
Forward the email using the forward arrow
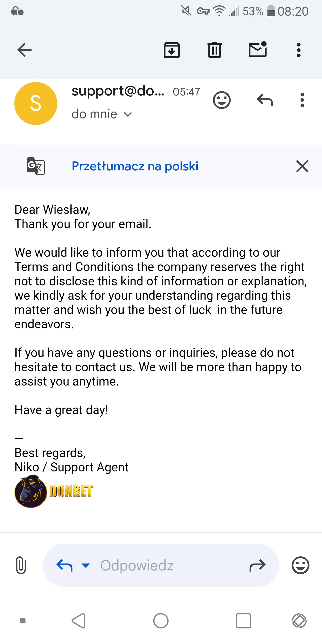pos(258,565)
